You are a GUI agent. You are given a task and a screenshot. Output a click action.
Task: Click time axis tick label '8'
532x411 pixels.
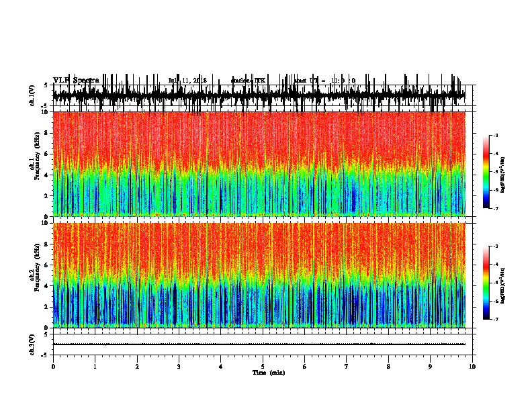(388, 367)
